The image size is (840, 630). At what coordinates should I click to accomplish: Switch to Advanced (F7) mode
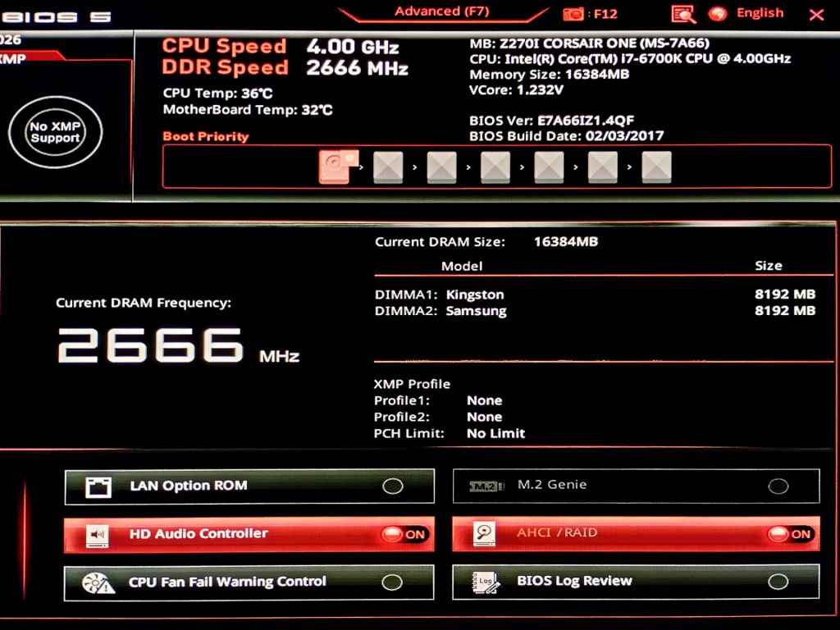coord(442,11)
